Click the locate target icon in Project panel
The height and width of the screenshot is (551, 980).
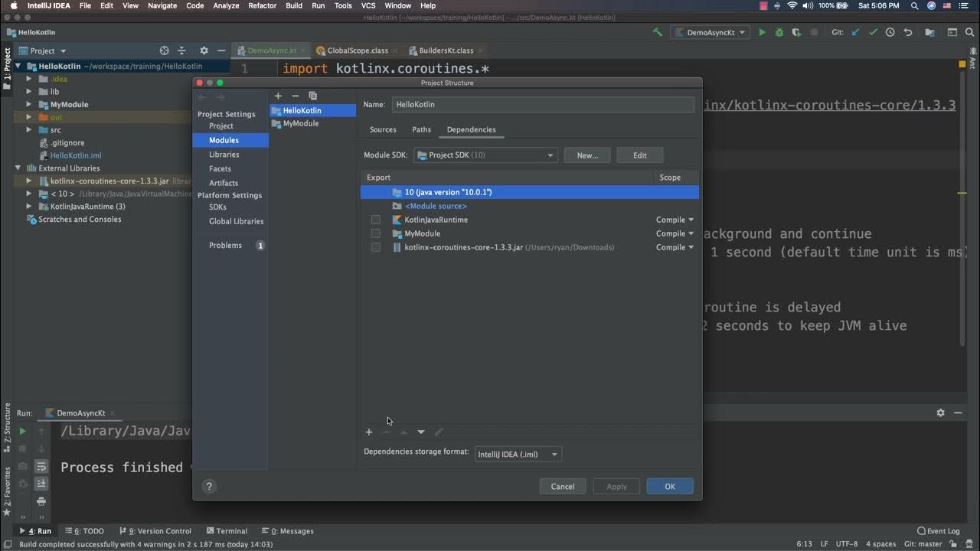pos(164,51)
